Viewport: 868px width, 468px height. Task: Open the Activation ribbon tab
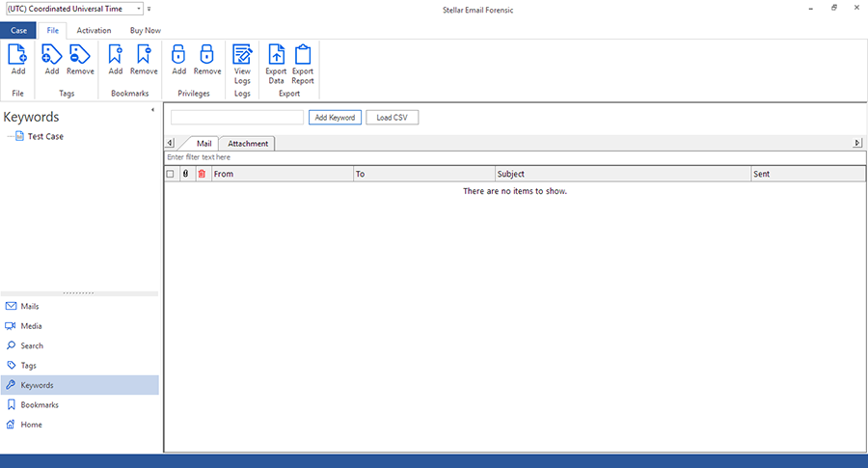tap(94, 31)
